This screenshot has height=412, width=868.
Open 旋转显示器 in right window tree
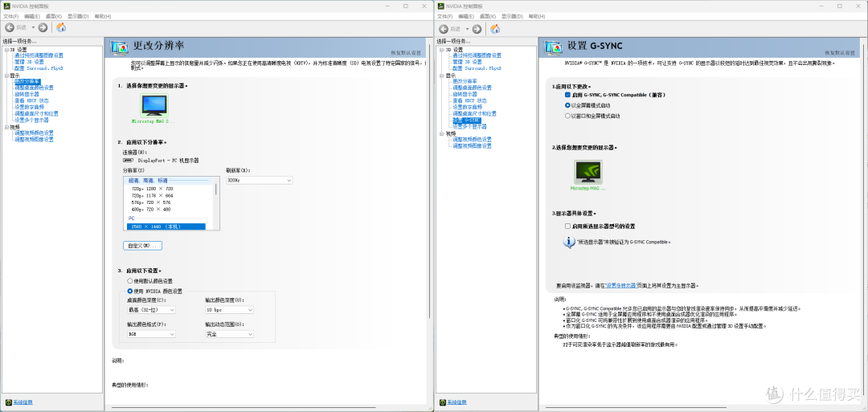[x=467, y=94]
